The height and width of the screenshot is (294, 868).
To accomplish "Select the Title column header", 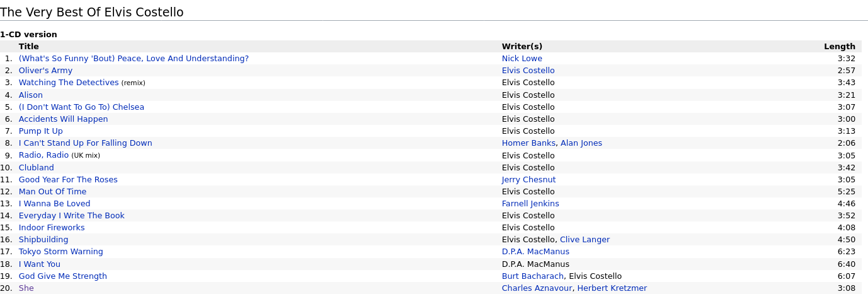I will pyautogui.click(x=29, y=47).
